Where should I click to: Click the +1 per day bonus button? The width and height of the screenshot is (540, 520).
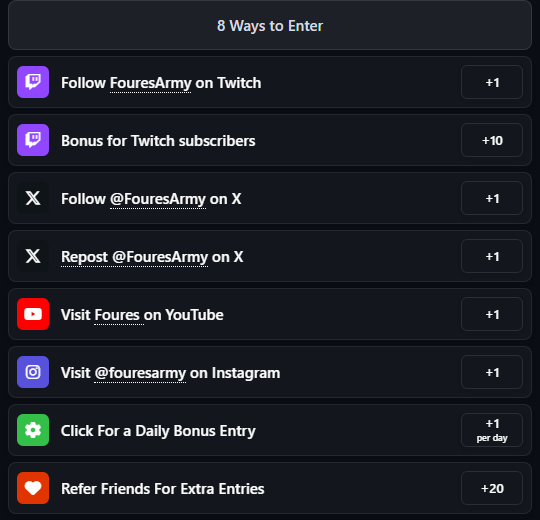(x=492, y=430)
